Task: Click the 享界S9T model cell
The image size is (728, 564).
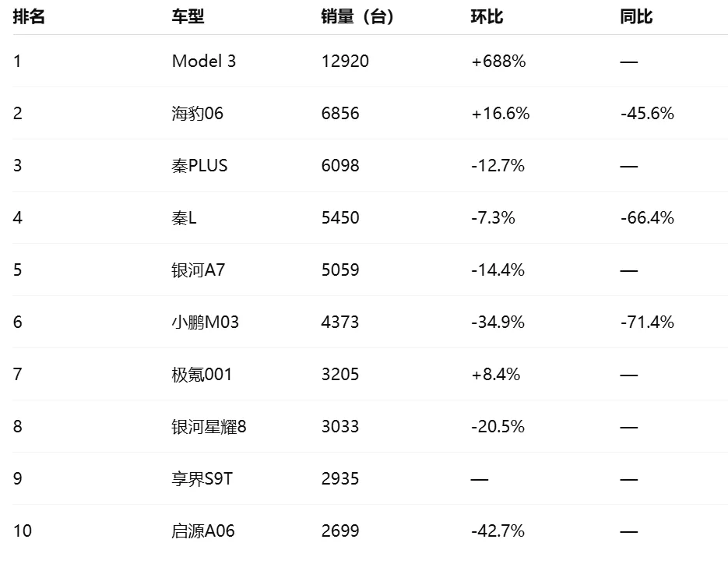Action: (202, 479)
